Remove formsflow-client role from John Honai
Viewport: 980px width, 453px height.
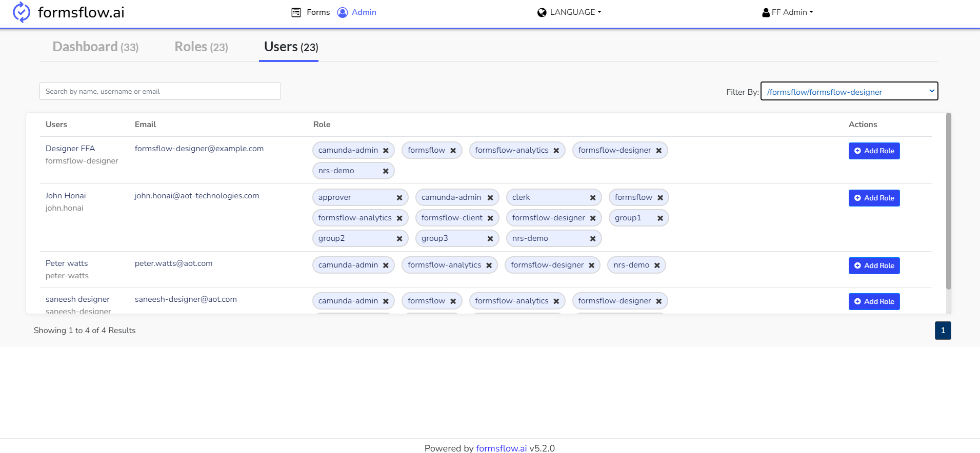tap(490, 218)
